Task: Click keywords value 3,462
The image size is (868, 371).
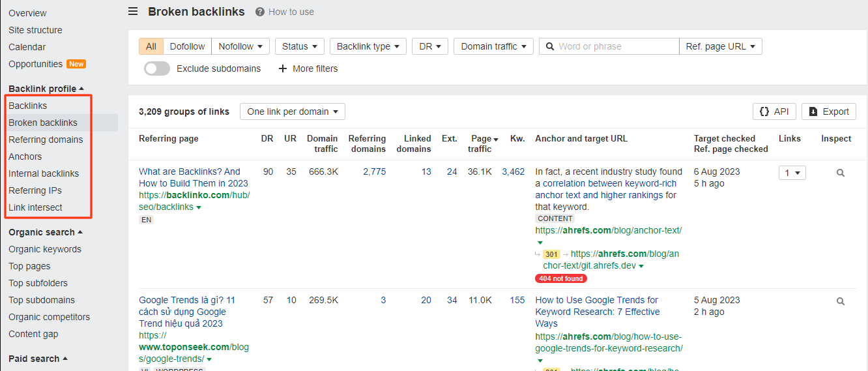Action: tap(514, 171)
